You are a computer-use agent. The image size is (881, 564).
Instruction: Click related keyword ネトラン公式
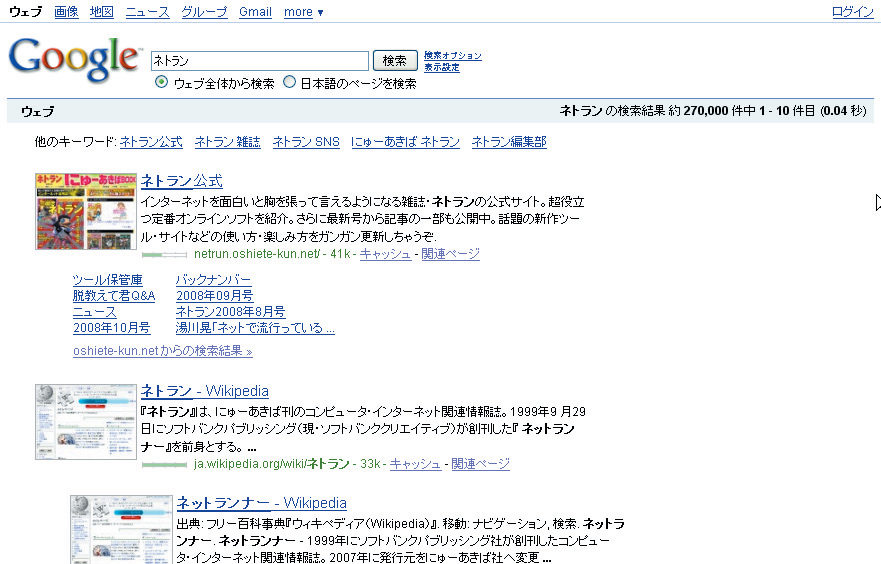[151, 142]
